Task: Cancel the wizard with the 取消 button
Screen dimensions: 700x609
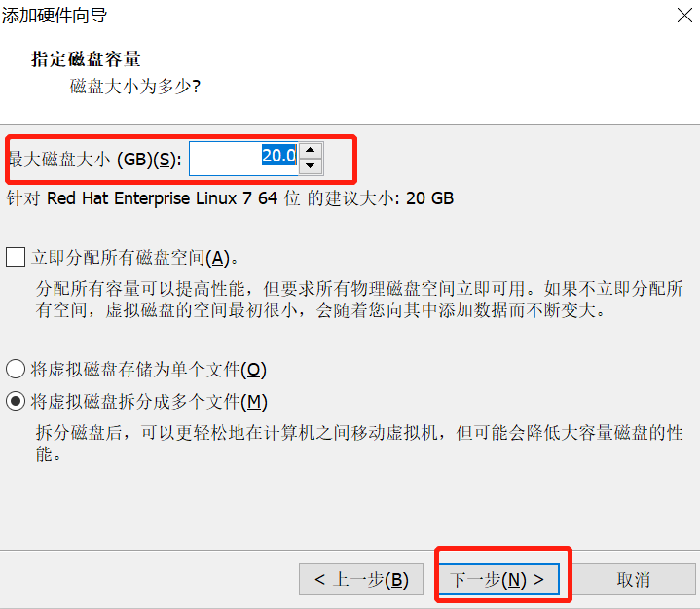Action: point(634,580)
